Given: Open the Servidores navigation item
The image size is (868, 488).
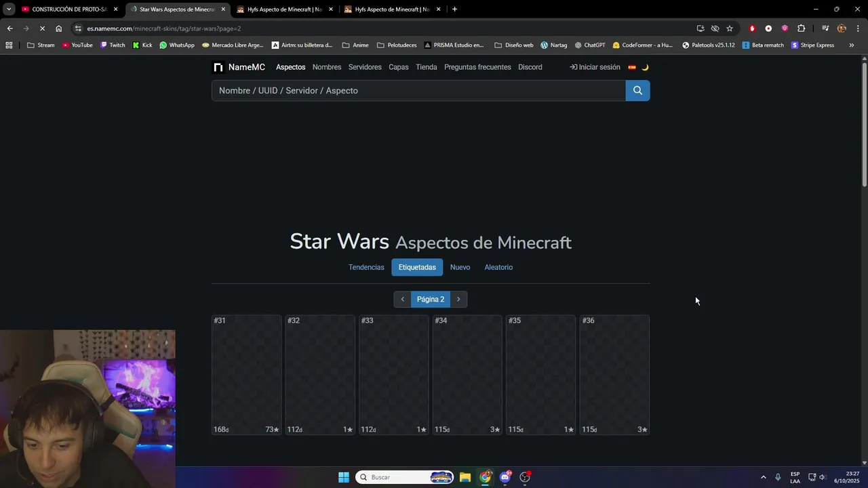Looking at the screenshot, I should click(x=365, y=67).
